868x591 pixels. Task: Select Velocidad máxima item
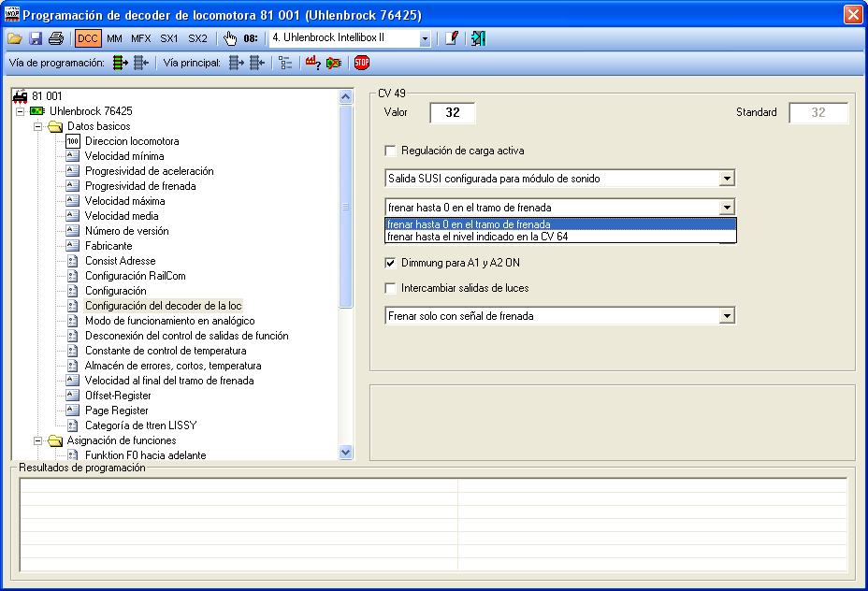point(124,201)
